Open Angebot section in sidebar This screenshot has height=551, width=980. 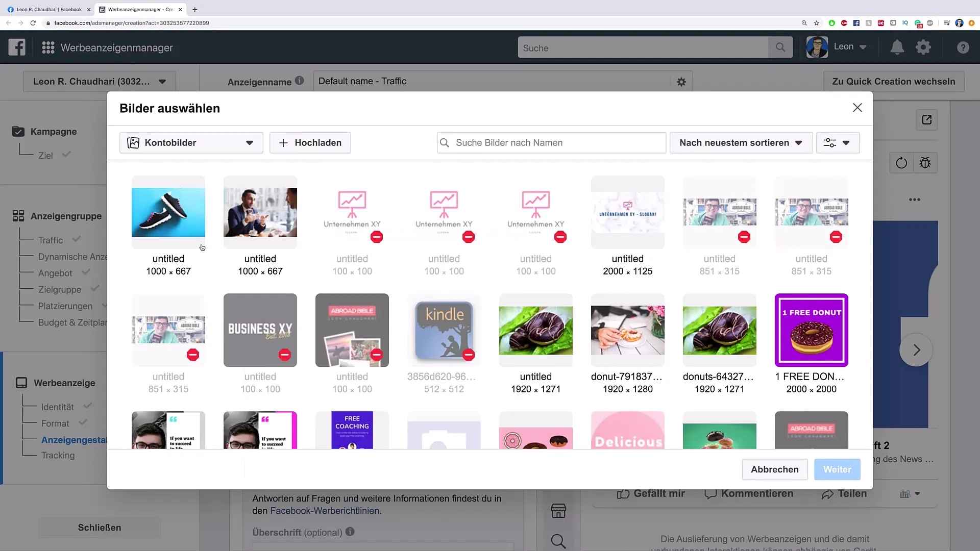pos(55,273)
